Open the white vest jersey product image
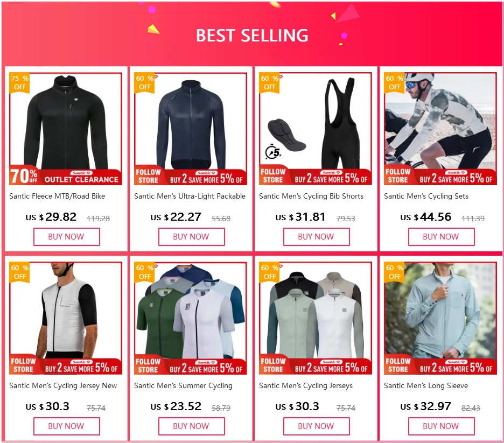Screen dimensions: 504x443 (x=66, y=318)
